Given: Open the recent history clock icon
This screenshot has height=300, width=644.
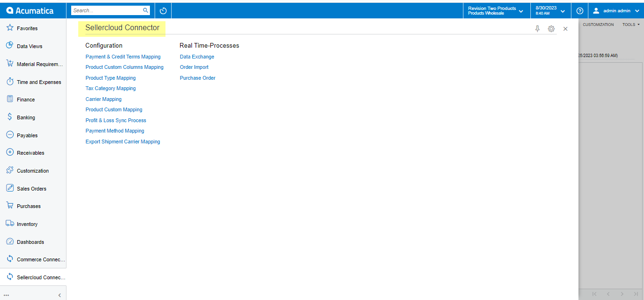Looking at the screenshot, I should pyautogui.click(x=163, y=10).
